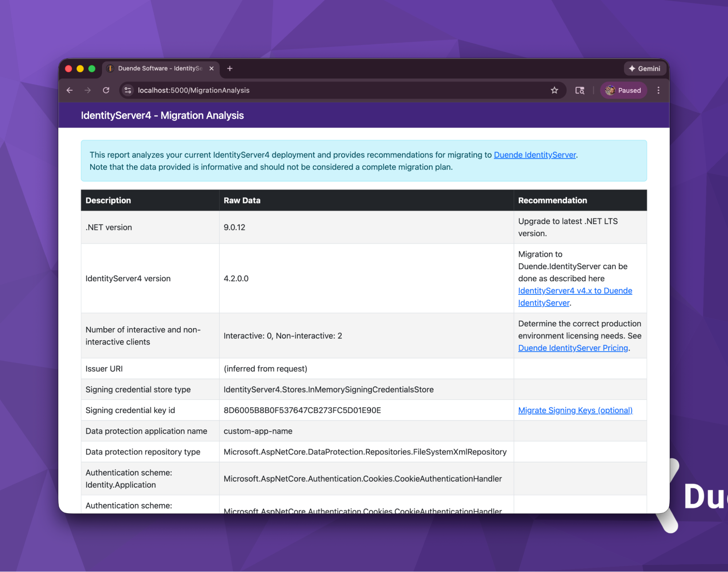
Task: Click the forward navigation arrow
Action: click(x=87, y=90)
